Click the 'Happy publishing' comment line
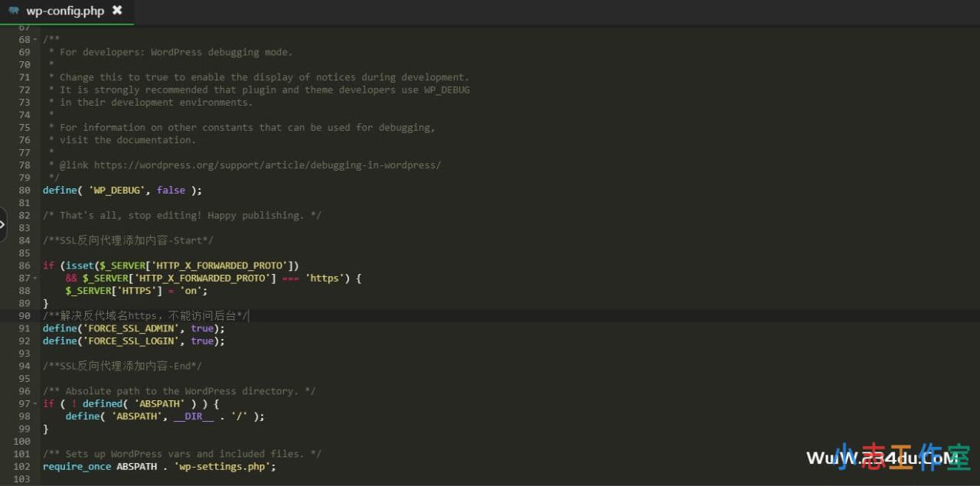This screenshot has height=486, width=980. (x=181, y=216)
